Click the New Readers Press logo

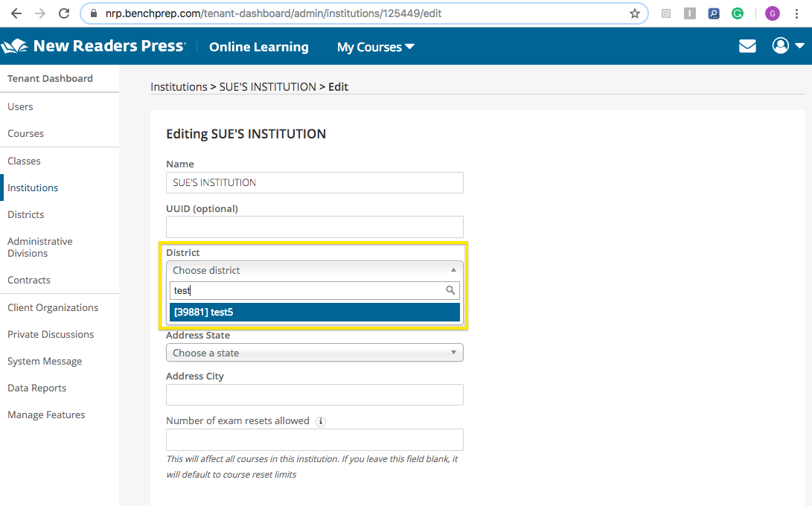94,46
